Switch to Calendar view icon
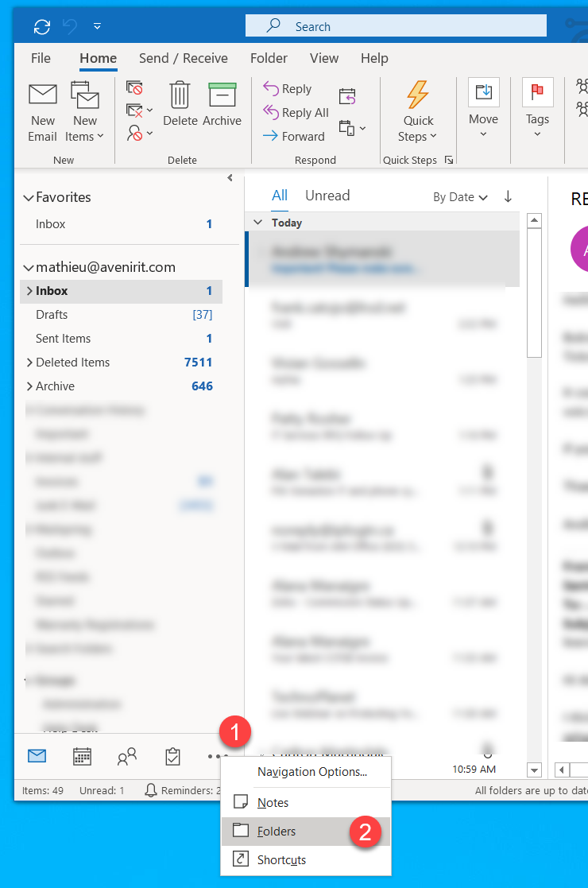The image size is (588, 888). pyautogui.click(x=82, y=756)
